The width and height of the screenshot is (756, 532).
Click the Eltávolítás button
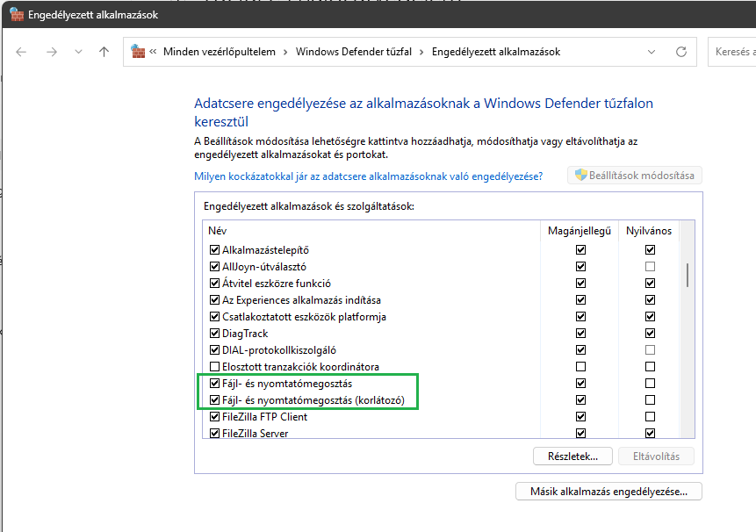pyautogui.click(x=656, y=457)
